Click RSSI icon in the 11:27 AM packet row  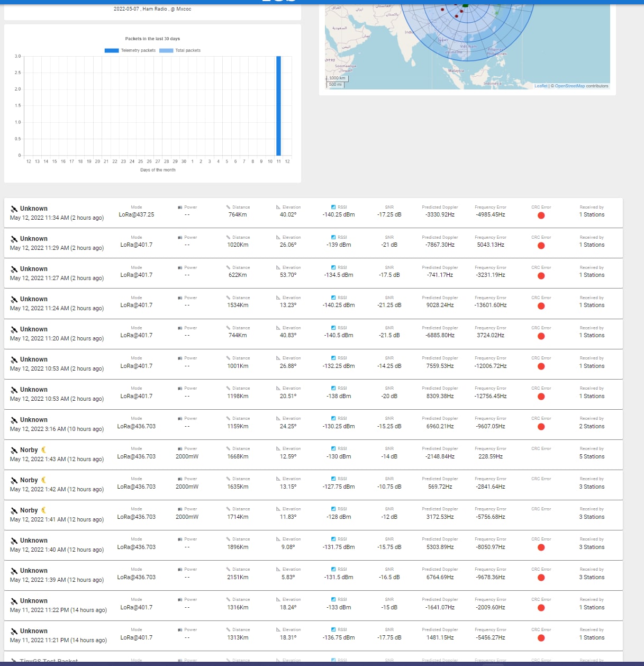(333, 268)
